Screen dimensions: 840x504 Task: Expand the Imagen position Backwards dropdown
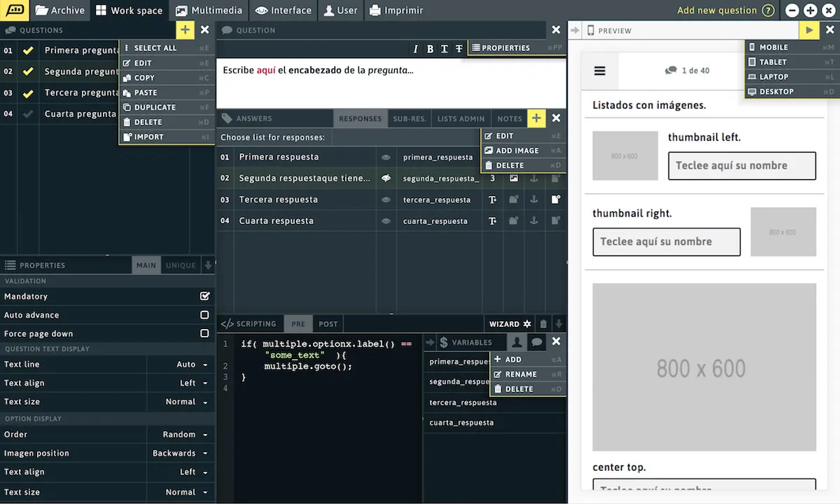click(180, 454)
